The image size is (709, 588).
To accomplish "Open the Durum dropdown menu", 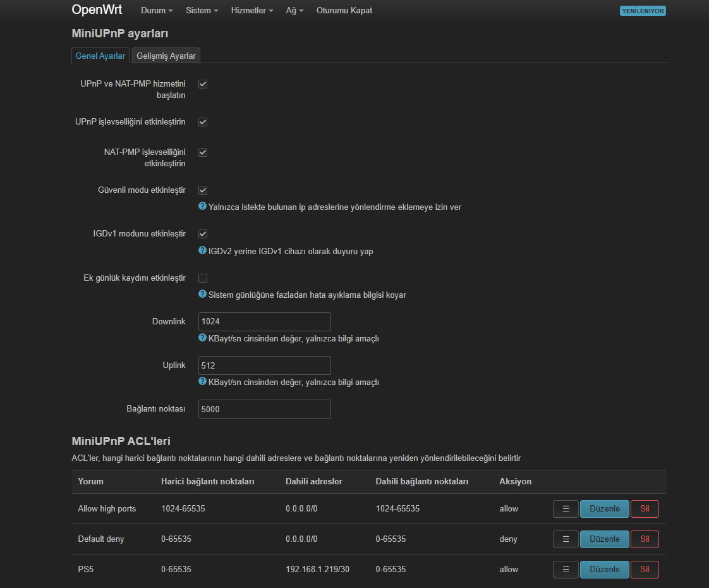I will pos(157,10).
